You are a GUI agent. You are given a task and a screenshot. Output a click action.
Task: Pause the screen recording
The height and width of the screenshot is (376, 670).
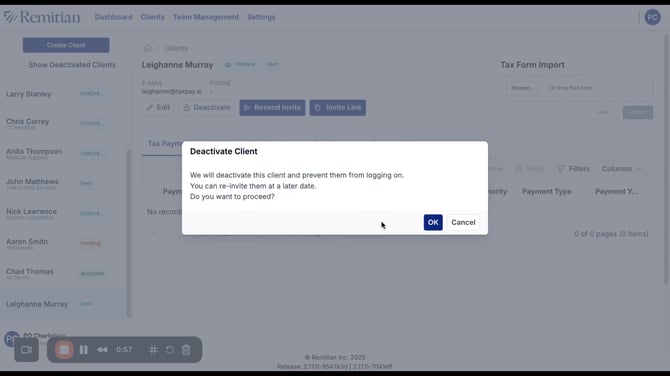(84, 350)
